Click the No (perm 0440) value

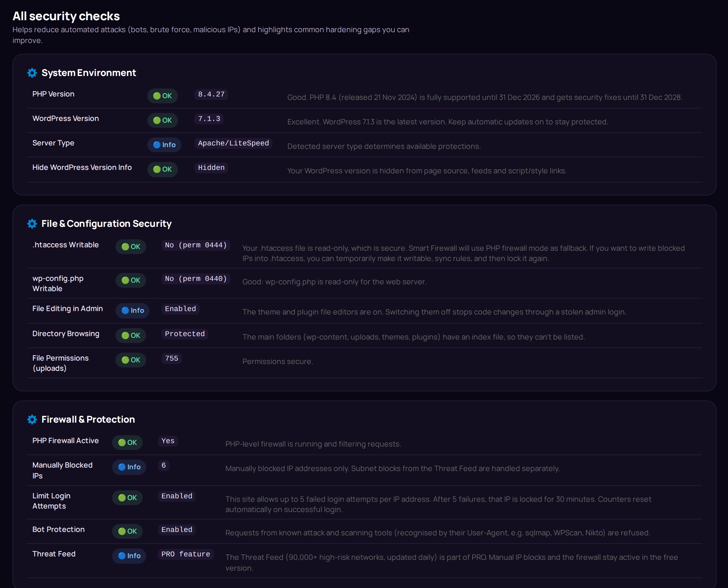tap(196, 279)
